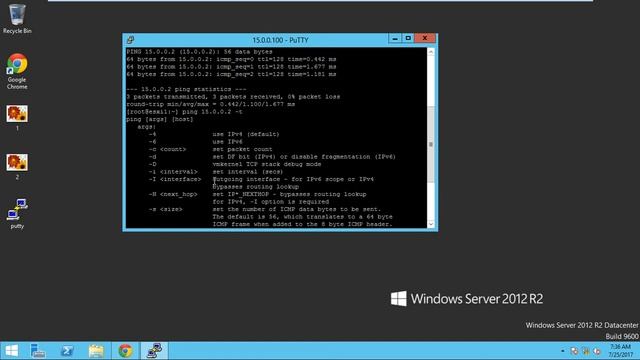Click the 15.0.0.100 - PuTTY title bar
Screen dimensions: 640x360
[x=280, y=40]
